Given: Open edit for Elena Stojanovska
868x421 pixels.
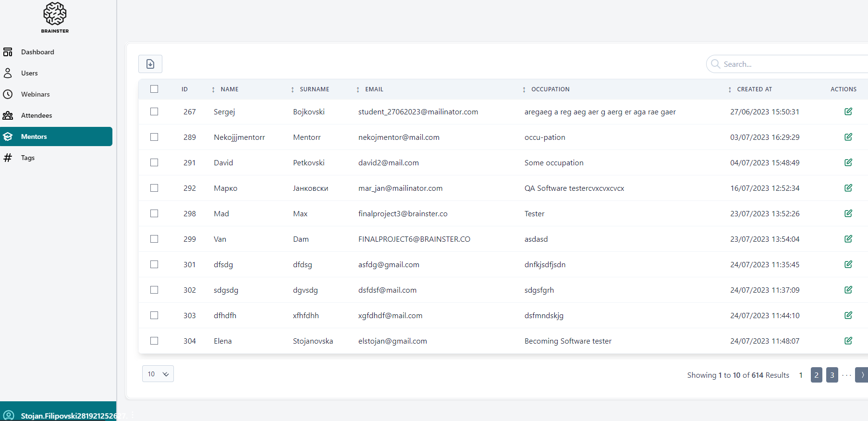Looking at the screenshot, I should tap(848, 341).
